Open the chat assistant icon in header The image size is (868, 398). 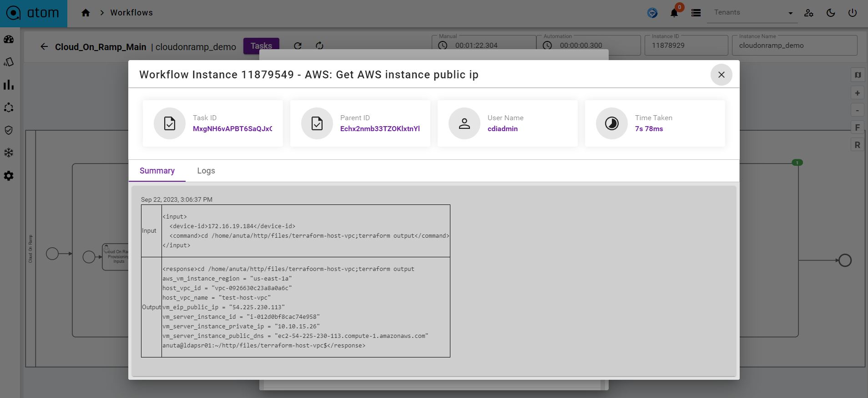(x=652, y=13)
